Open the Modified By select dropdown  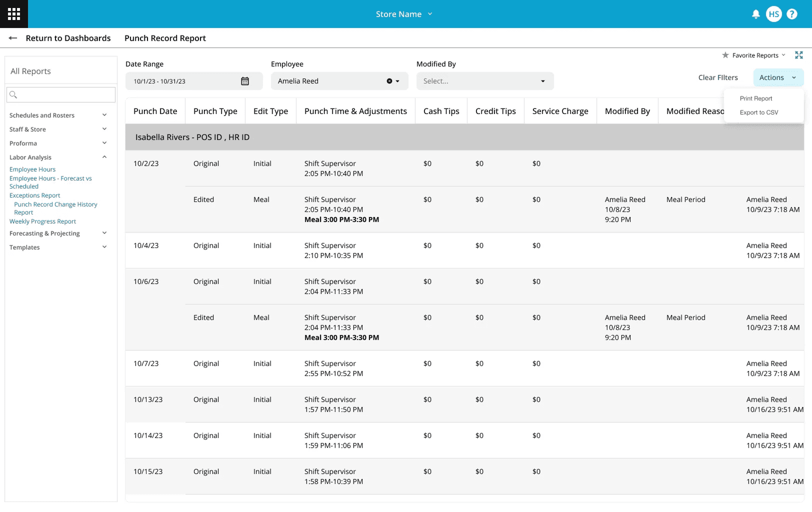coord(485,81)
